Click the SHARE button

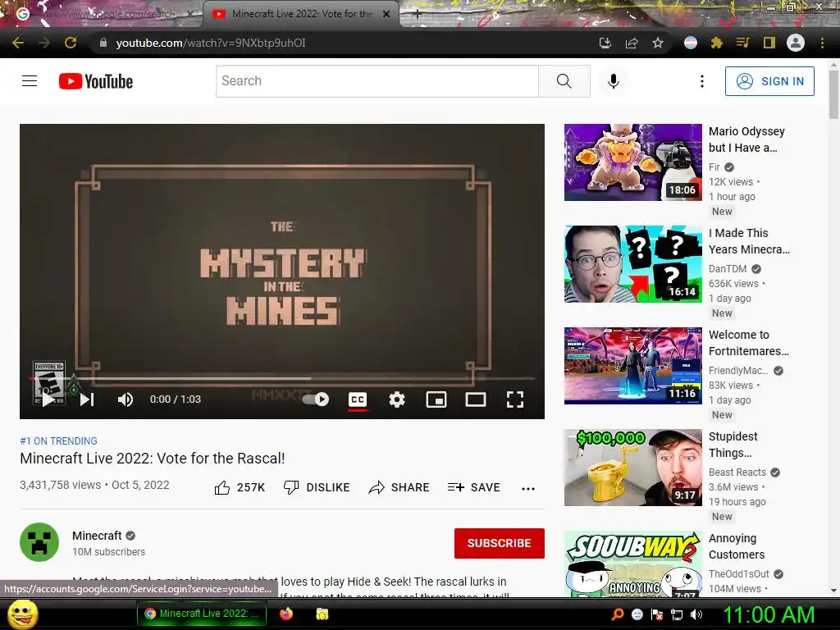coord(399,487)
